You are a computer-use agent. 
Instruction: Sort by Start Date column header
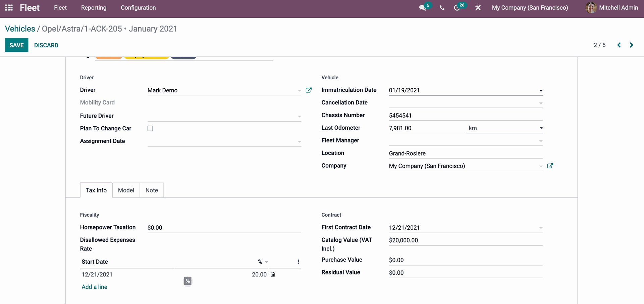95,262
